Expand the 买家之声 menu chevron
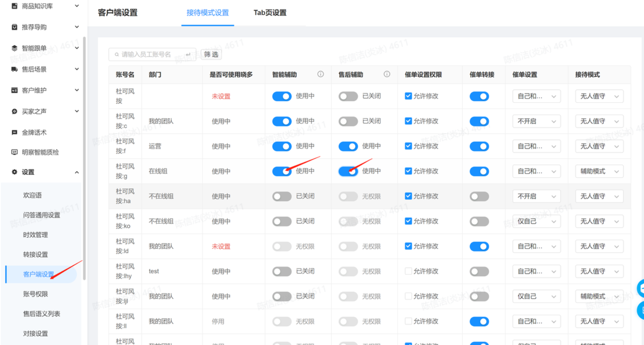644x345 pixels. [77, 111]
